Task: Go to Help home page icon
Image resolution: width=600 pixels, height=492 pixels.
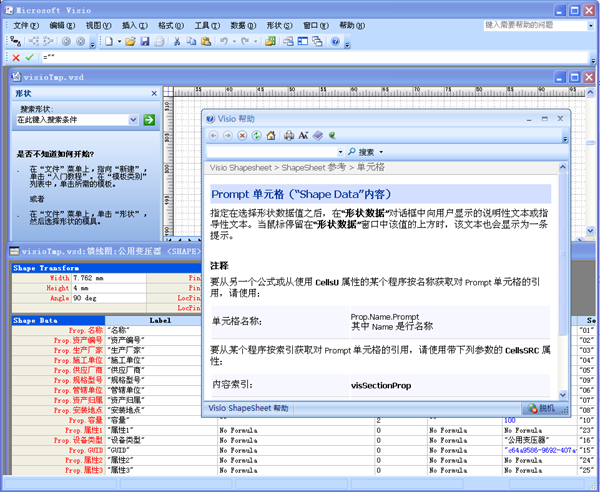Action: pyautogui.click(x=271, y=135)
